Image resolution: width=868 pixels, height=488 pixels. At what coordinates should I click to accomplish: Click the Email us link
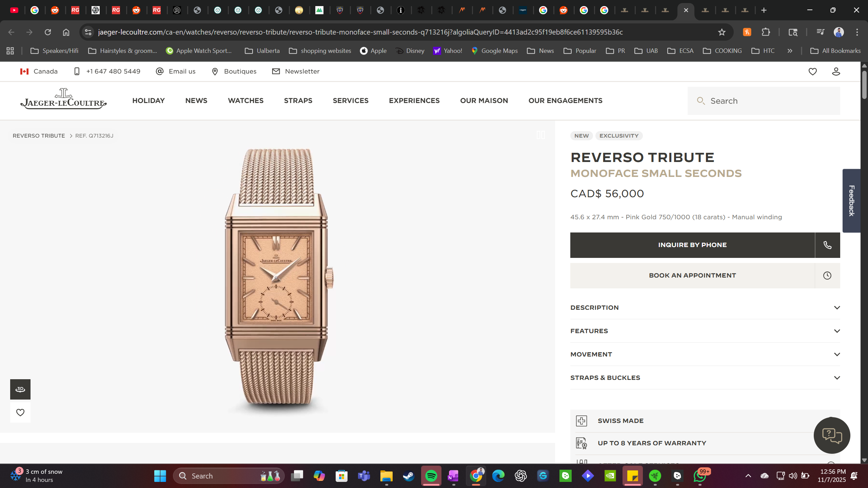click(x=176, y=72)
